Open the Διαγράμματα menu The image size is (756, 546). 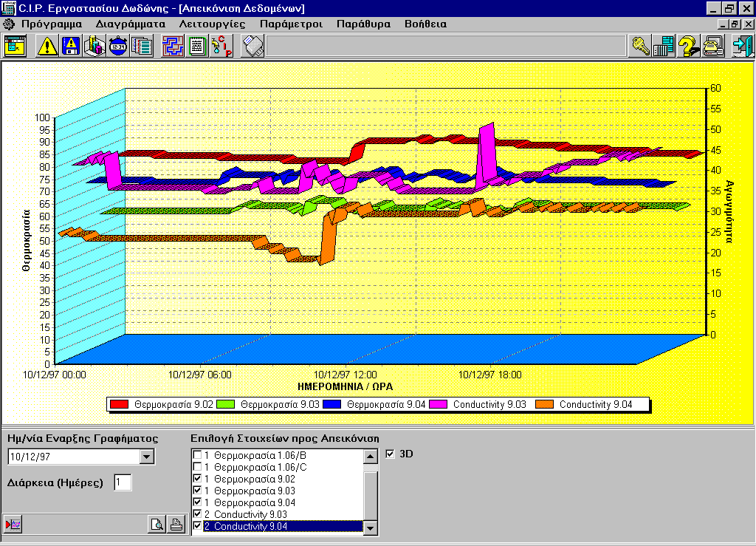click(130, 24)
